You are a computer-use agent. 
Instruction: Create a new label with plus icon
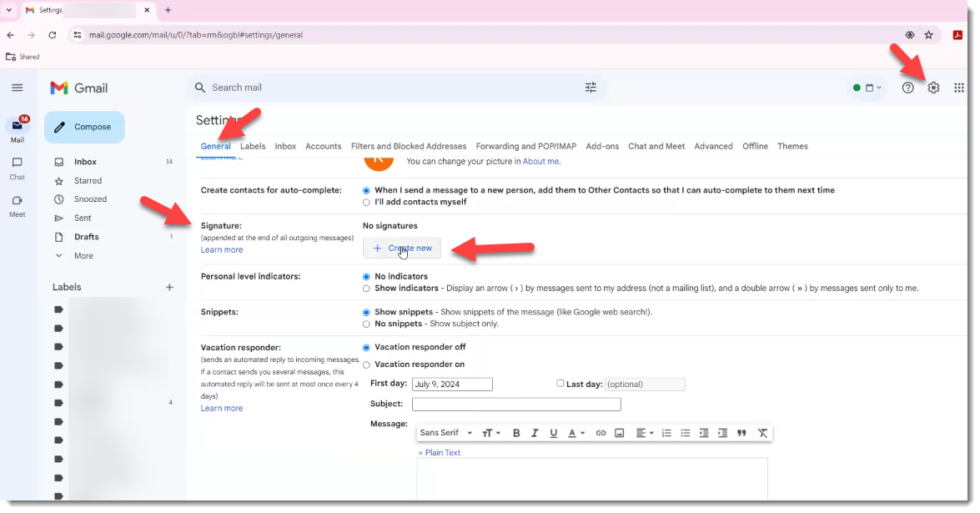(169, 288)
